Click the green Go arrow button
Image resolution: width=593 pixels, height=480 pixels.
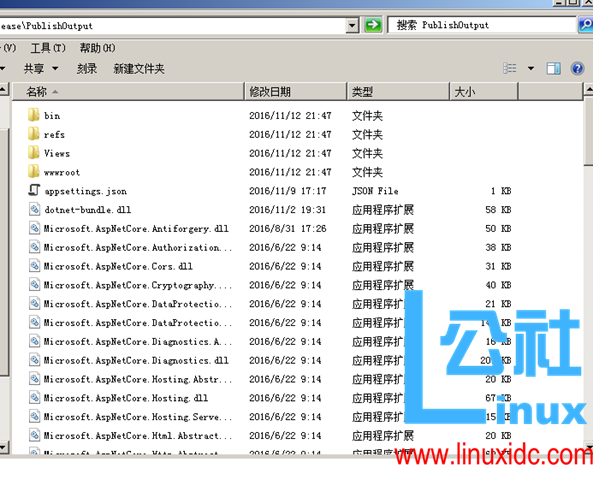tap(373, 25)
